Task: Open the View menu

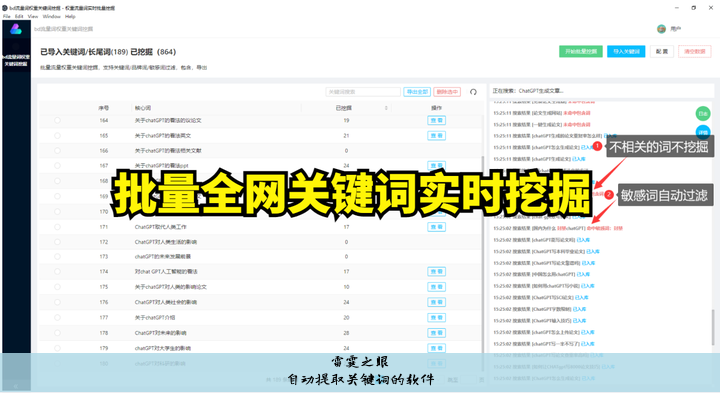Action: click(x=33, y=16)
